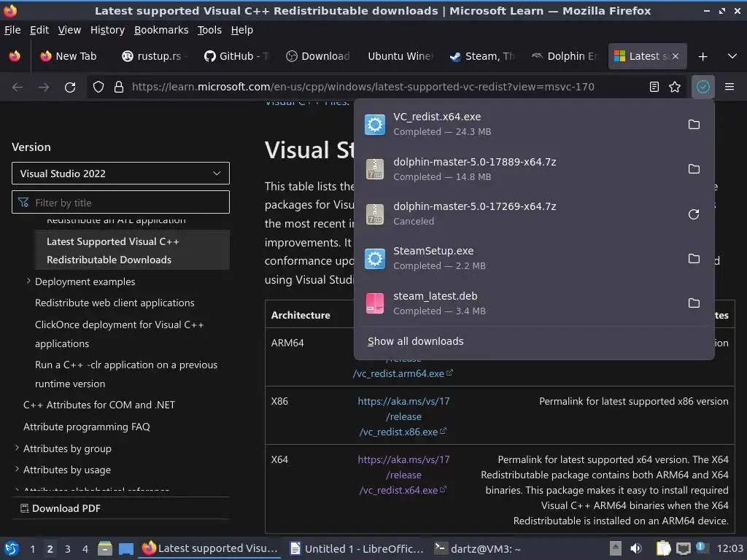747x560 pixels.
Task: Open ClickOnce deployment for Visual C++ applications
Action: [119, 334]
